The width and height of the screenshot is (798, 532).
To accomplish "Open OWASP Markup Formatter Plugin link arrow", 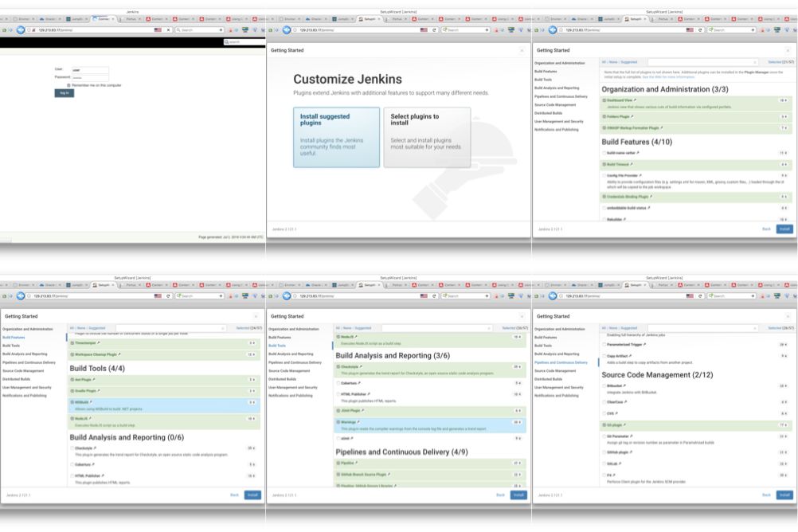I will tap(661, 127).
